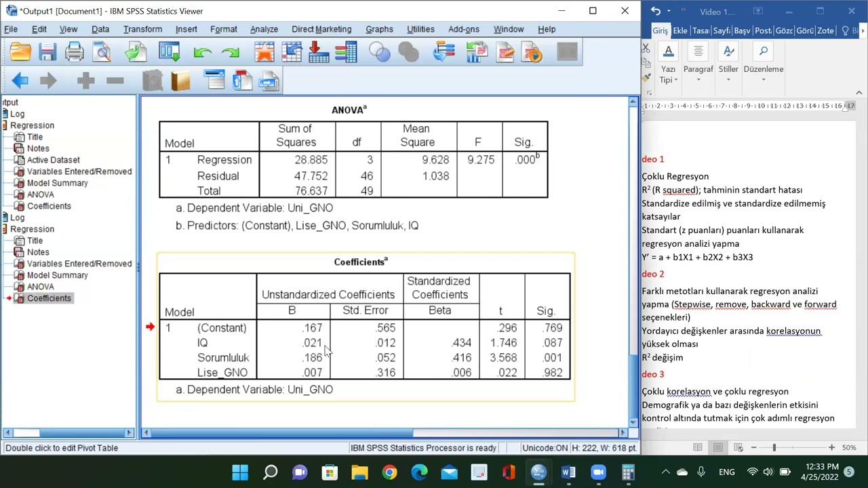Open the Direct Marketing menu
Image resolution: width=868 pixels, height=488 pixels.
pyautogui.click(x=321, y=29)
